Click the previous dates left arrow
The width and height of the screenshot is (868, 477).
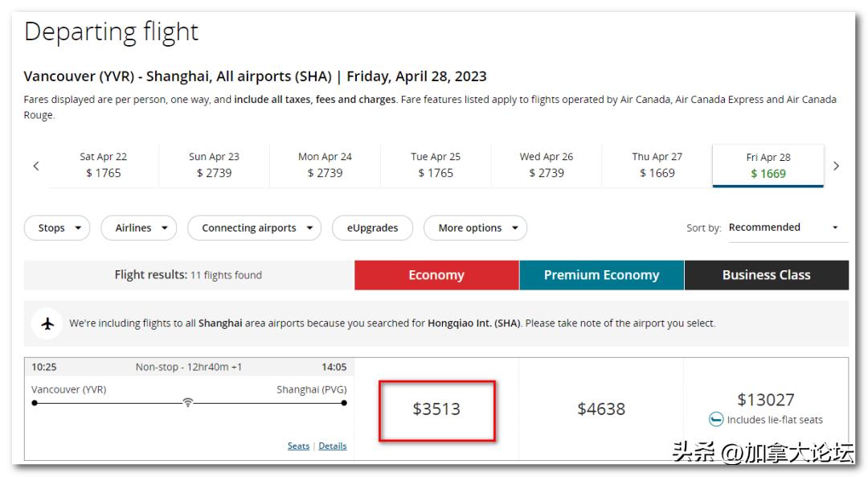click(x=36, y=166)
